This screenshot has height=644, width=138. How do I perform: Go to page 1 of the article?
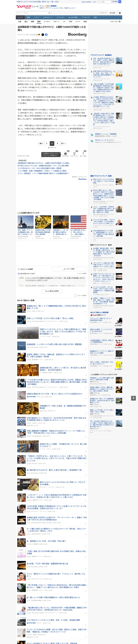pos(47,144)
